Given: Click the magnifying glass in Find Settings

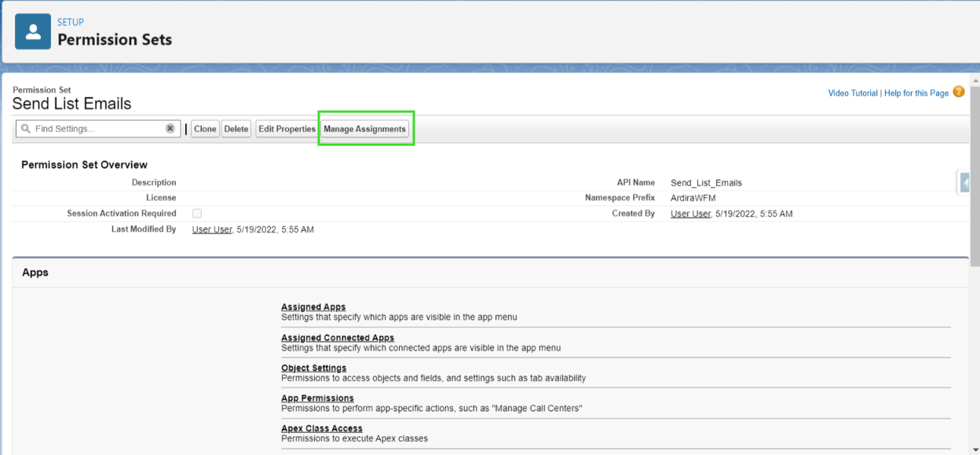Looking at the screenshot, I should coord(26,128).
